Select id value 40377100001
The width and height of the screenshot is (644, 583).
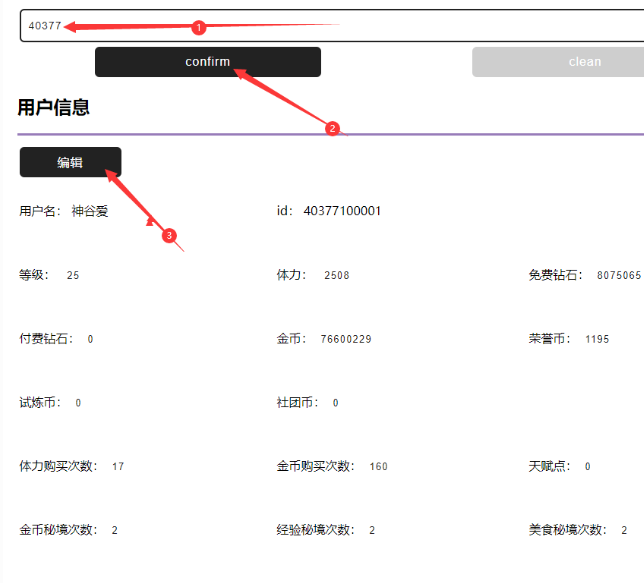click(x=342, y=211)
